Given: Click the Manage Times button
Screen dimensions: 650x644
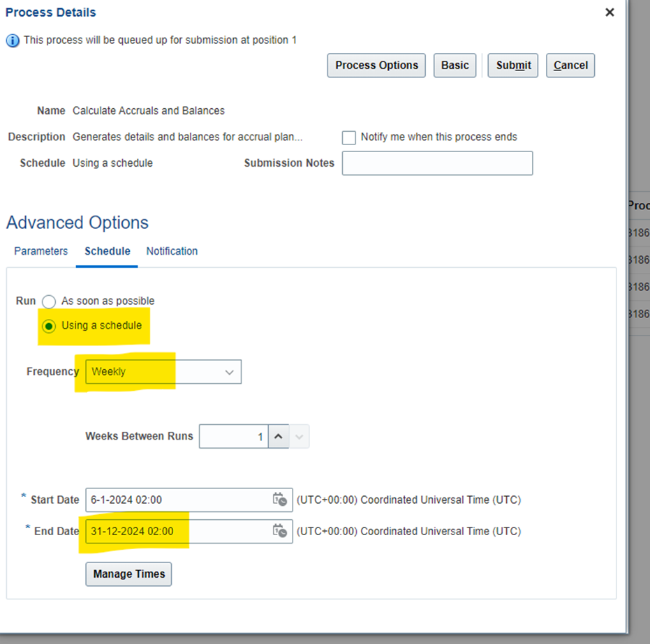Looking at the screenshot, I should (128, 574).
